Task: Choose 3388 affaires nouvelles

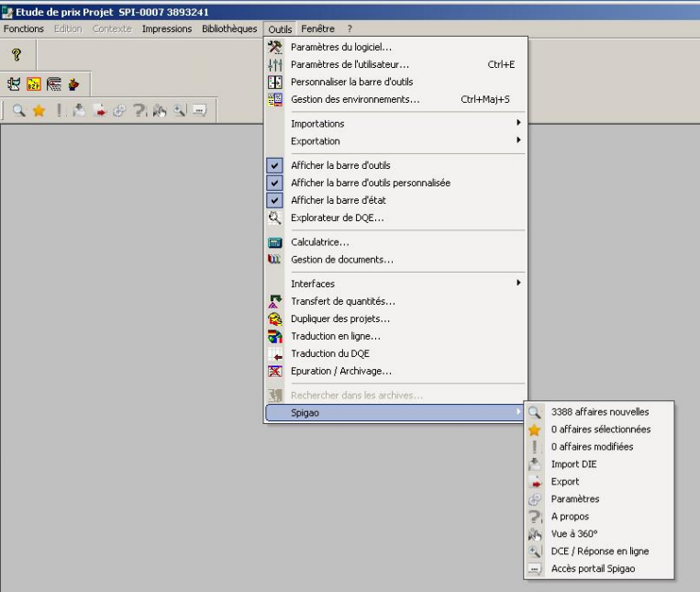Action: [599, 411]
